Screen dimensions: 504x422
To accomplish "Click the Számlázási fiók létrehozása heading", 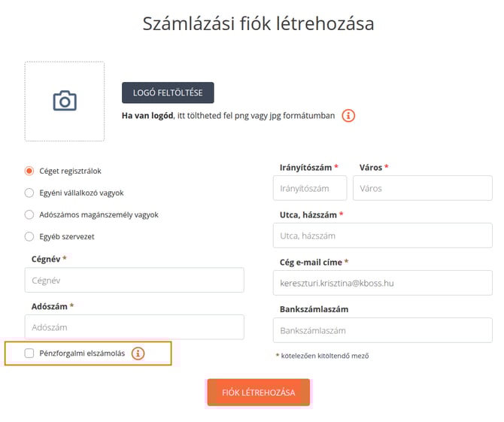I will 258,23.
